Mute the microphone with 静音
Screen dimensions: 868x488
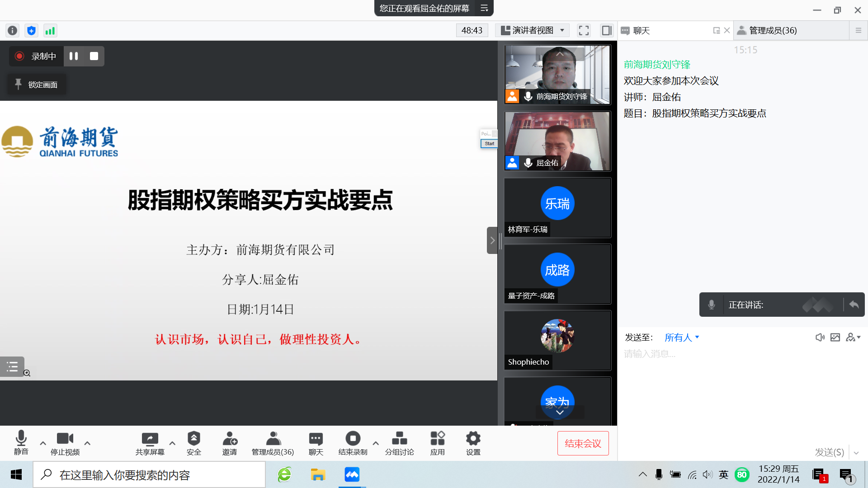tap(21, 442)
